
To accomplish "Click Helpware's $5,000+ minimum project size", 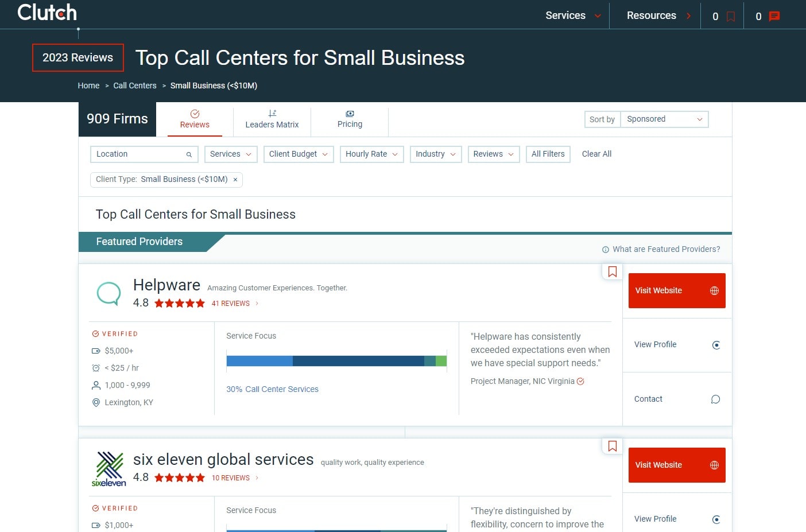I will click(119, 351).
